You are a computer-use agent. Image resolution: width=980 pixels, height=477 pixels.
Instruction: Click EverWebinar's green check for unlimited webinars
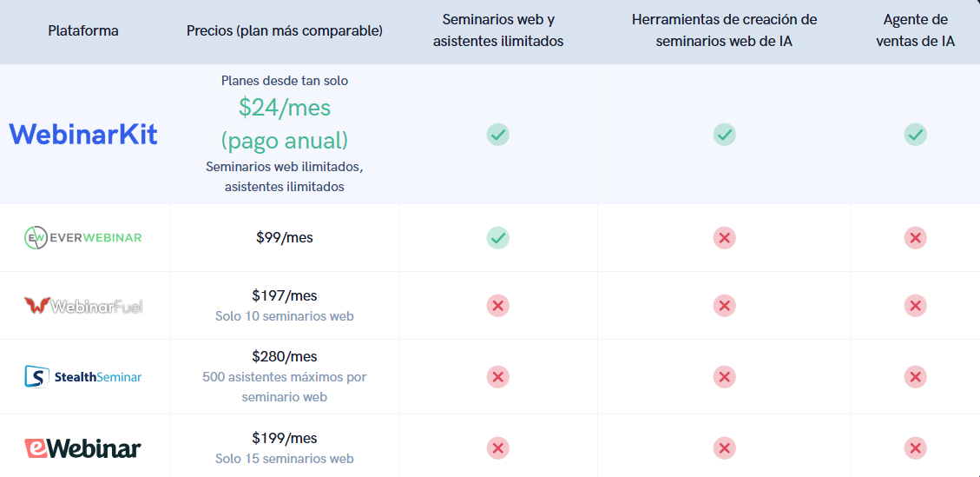coord(497,237)
